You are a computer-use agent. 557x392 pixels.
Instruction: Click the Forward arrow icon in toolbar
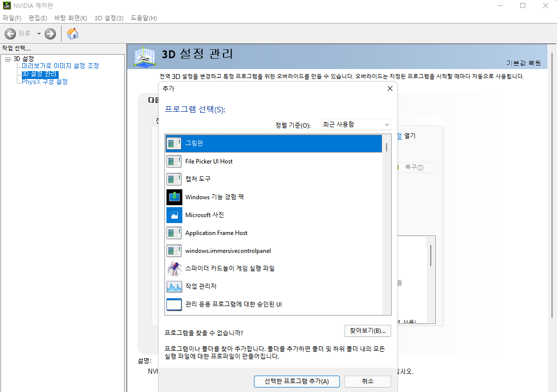point(50,34)
